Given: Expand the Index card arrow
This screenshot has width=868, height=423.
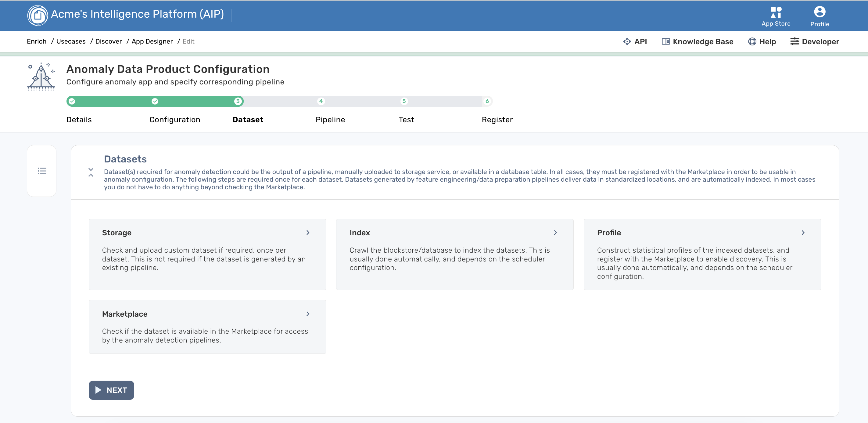Looking at the screenshot, I should (555, 233).
